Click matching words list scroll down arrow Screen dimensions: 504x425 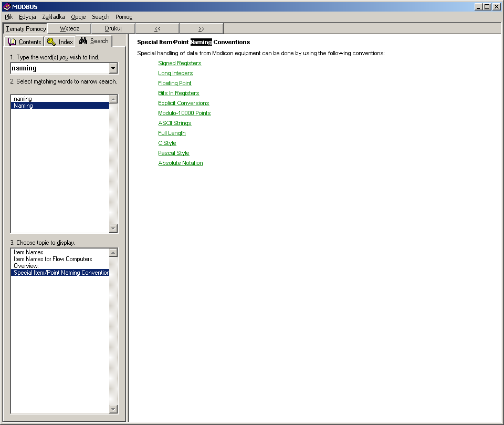point(113,229)
